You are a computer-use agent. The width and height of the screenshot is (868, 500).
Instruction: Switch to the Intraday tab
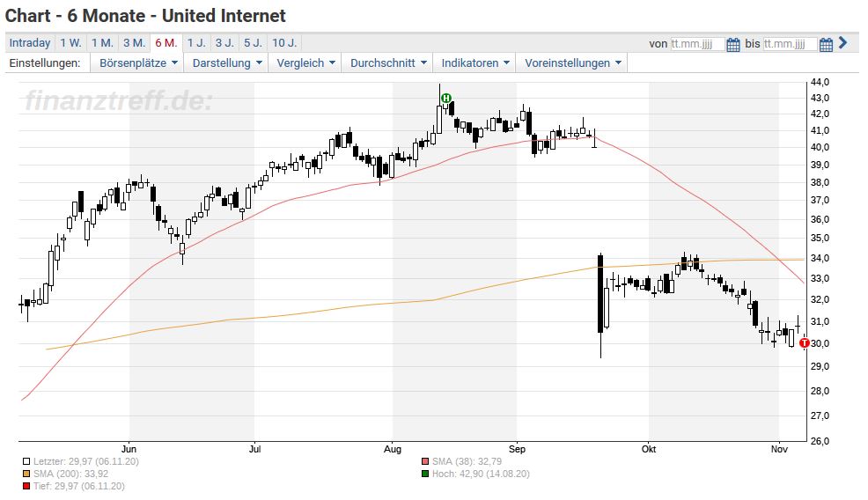tap(30, 43)
